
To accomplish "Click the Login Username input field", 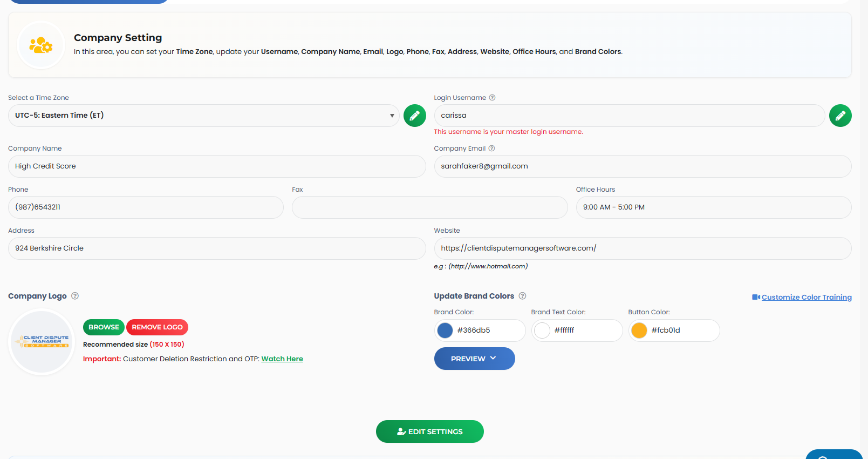I will [x=630, y=116].
